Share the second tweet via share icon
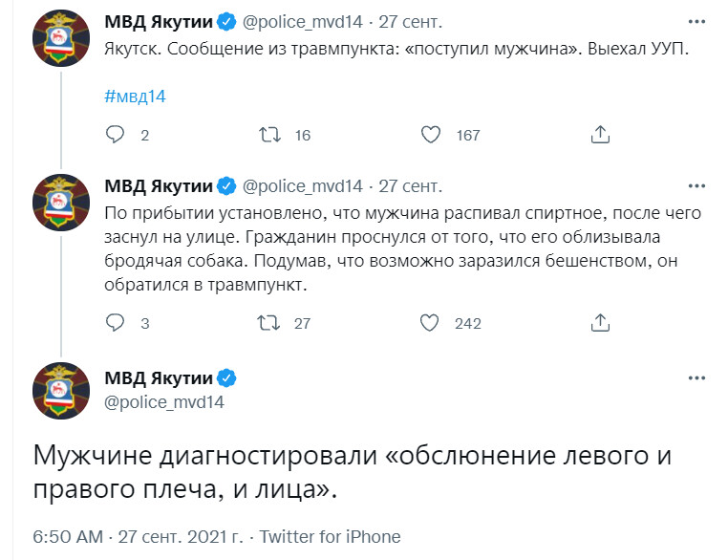Screen dimensions: 728x560 [x=600, y=323]
